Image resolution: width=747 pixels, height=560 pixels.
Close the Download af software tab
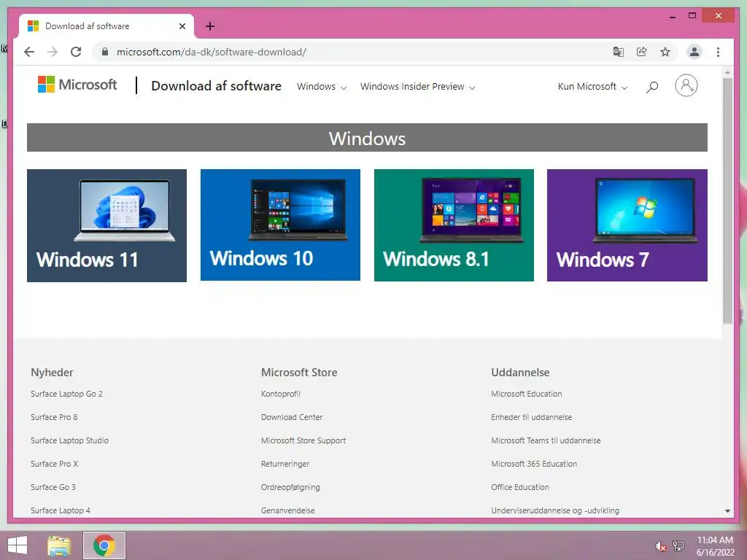182,26
